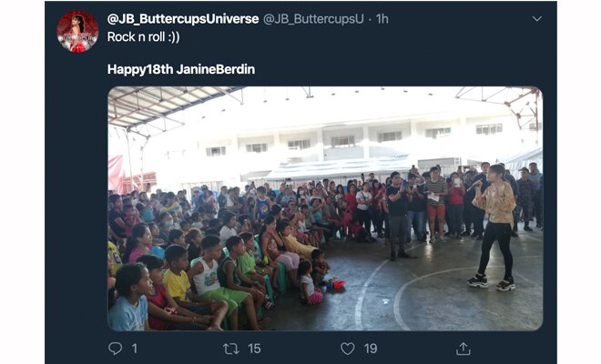
Task: Click the @JB_ButtercupsU handle
Action: coord(313,19)
